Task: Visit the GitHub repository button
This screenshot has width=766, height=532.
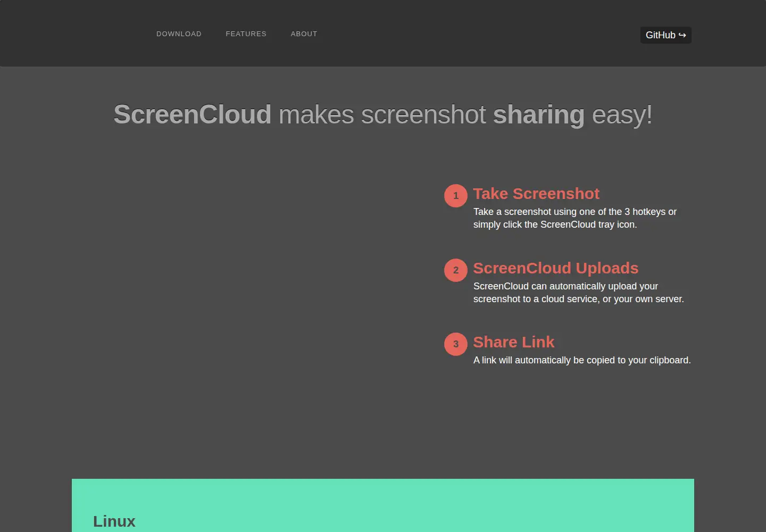Action: pyautogui.click(x=665, y=35)
